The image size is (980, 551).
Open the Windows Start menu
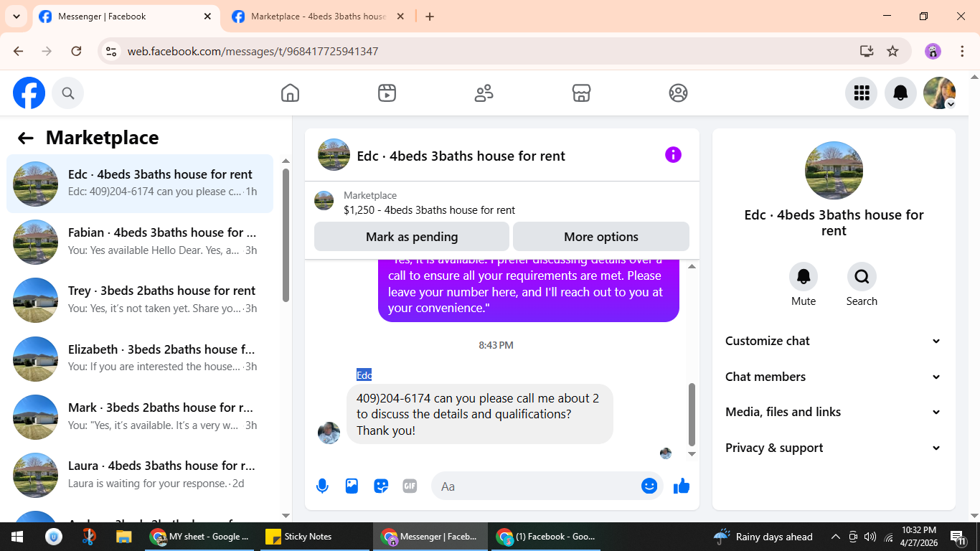point(16,537)
